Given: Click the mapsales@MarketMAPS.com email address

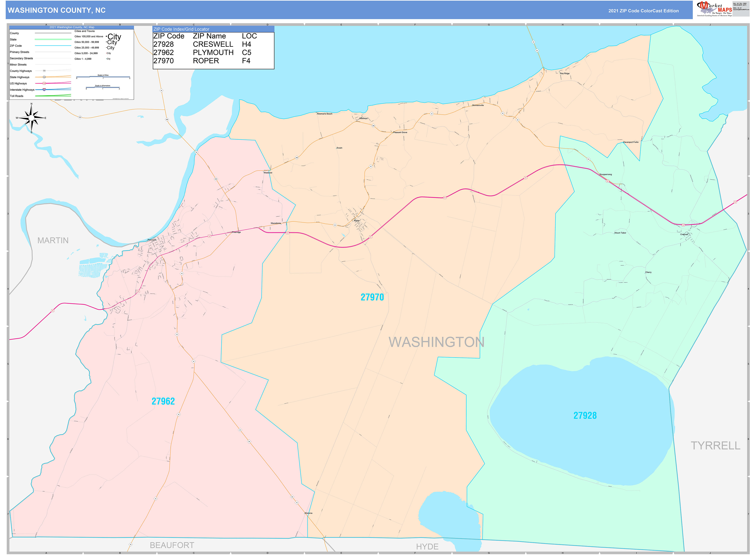Looking at the screenshot, I should [741, 10].
